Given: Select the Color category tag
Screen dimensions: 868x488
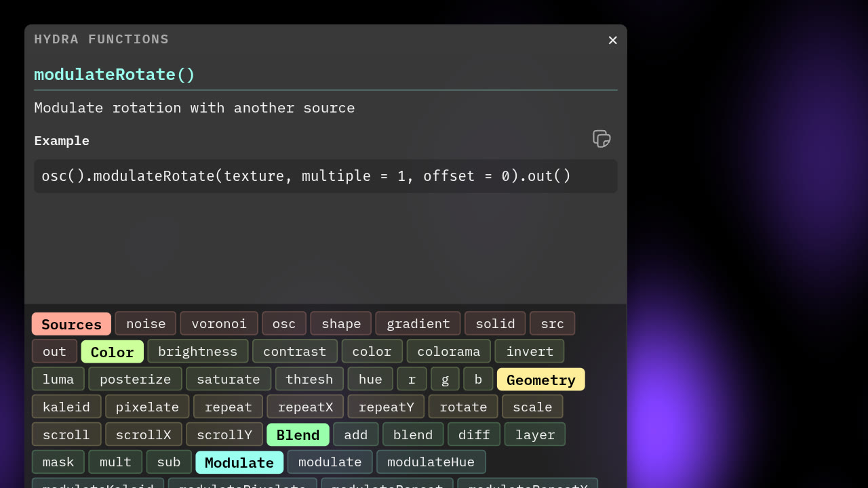Looking at the screenshot, I should (113, 352).
